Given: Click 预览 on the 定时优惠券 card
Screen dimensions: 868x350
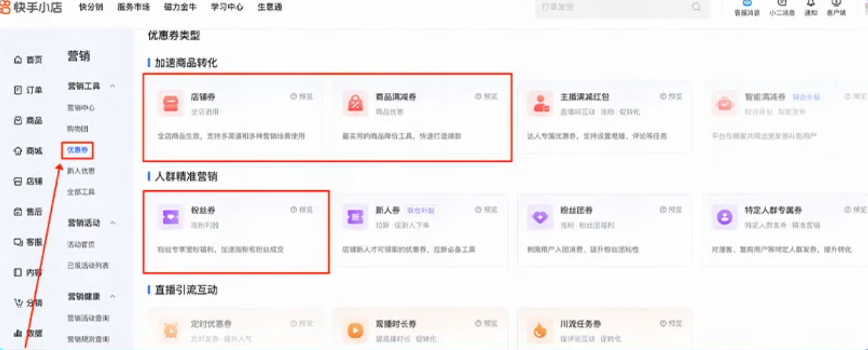Looking at the screenshot, I should point(302,323).
